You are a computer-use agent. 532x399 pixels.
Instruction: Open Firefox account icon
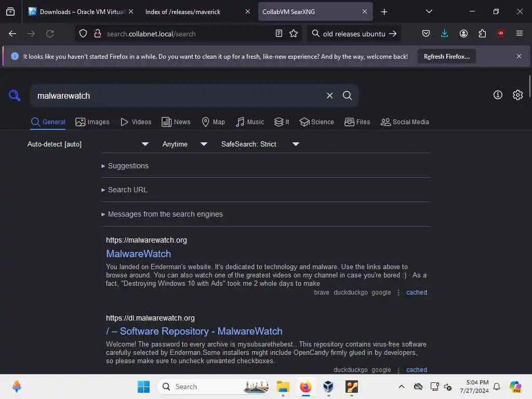click(463, 34)
